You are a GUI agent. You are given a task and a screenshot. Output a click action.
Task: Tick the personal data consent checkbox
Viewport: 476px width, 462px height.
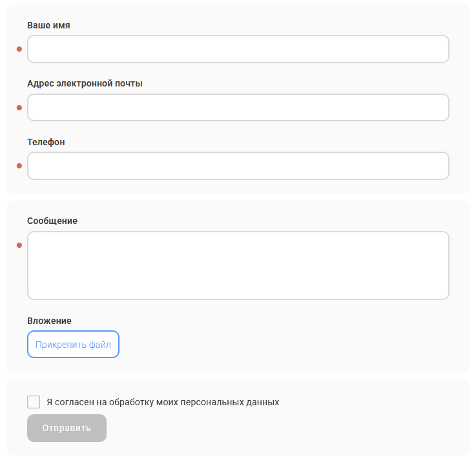[34, 402]
